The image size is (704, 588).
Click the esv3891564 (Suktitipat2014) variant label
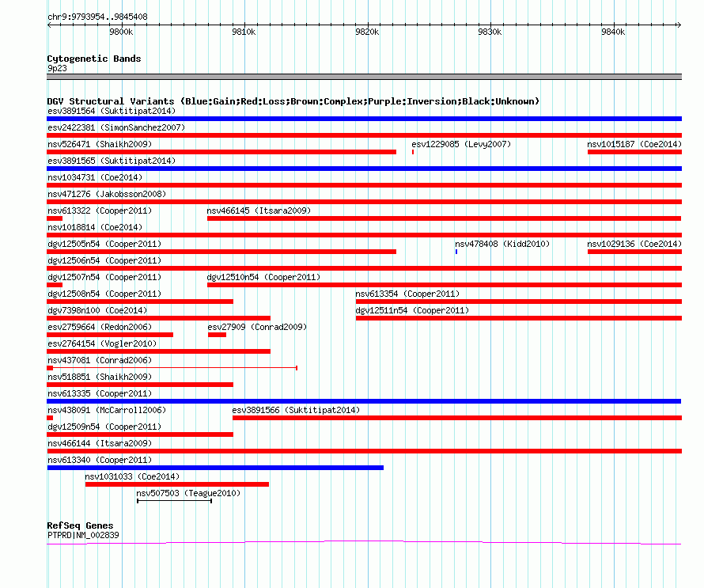coord(112,111)
